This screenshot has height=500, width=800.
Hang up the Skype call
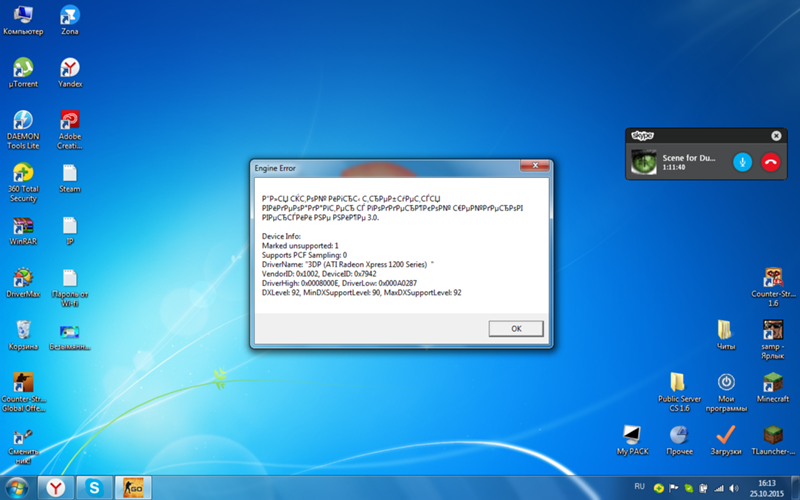770,161
